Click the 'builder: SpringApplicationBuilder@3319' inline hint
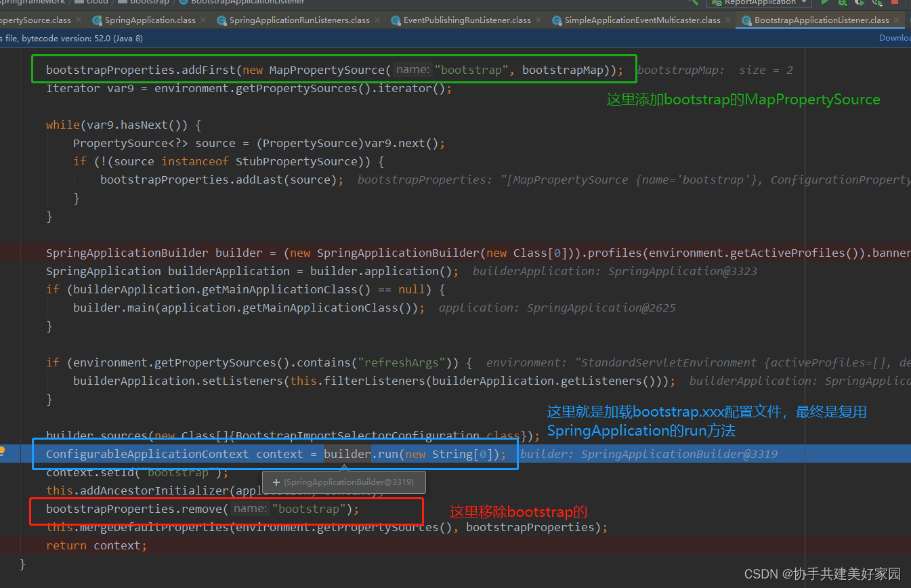The width and height of the screenshot is (911, 588). pyautogui.click(x=649, y=454)
